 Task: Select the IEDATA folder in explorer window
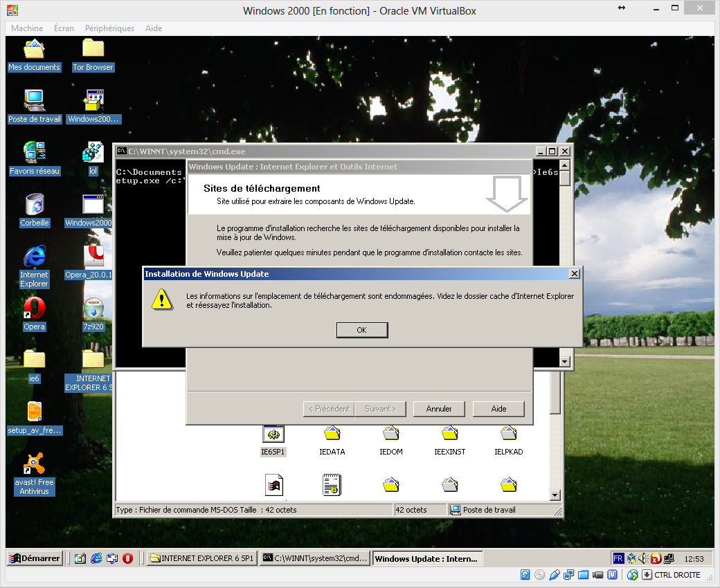(332, 441)
